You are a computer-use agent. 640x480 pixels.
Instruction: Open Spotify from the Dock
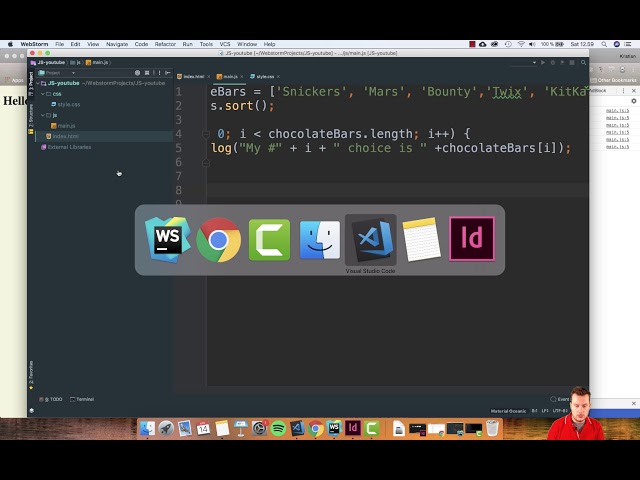click(278, 429)
